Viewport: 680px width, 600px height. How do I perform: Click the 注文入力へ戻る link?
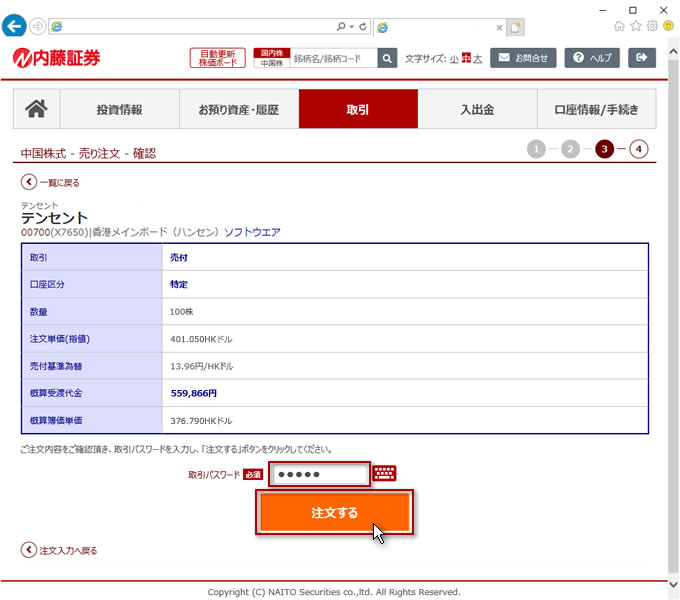pyautogui.click(x=59, y=550)
